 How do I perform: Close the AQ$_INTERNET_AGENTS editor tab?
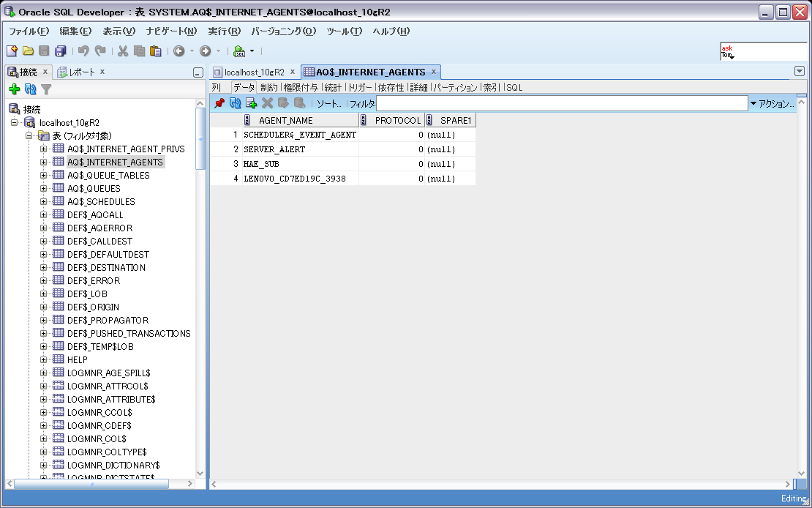click(434, 72)
